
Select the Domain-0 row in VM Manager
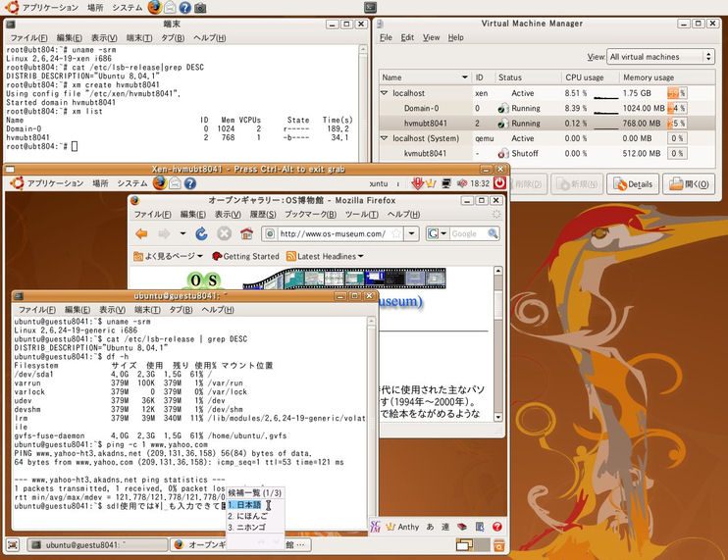pos(546,108)
